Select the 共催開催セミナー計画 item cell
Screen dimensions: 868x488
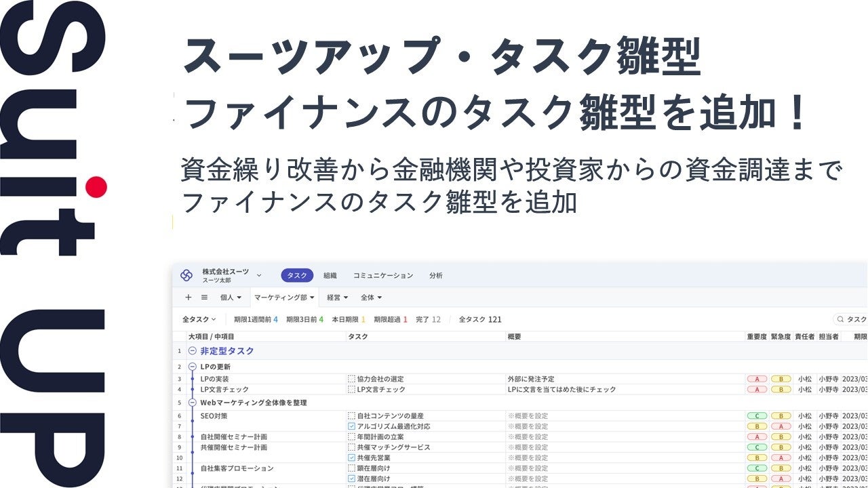click(234, 447)
